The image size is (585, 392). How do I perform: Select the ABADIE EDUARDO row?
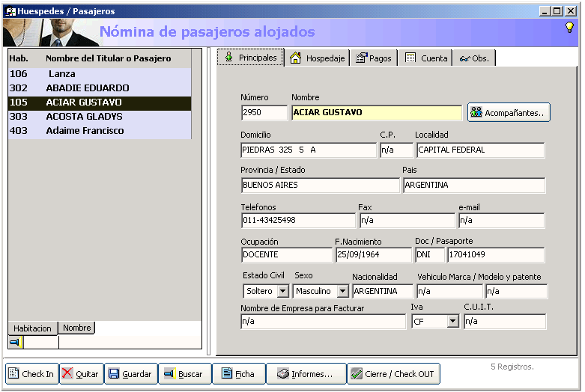(x=87, y=88)
